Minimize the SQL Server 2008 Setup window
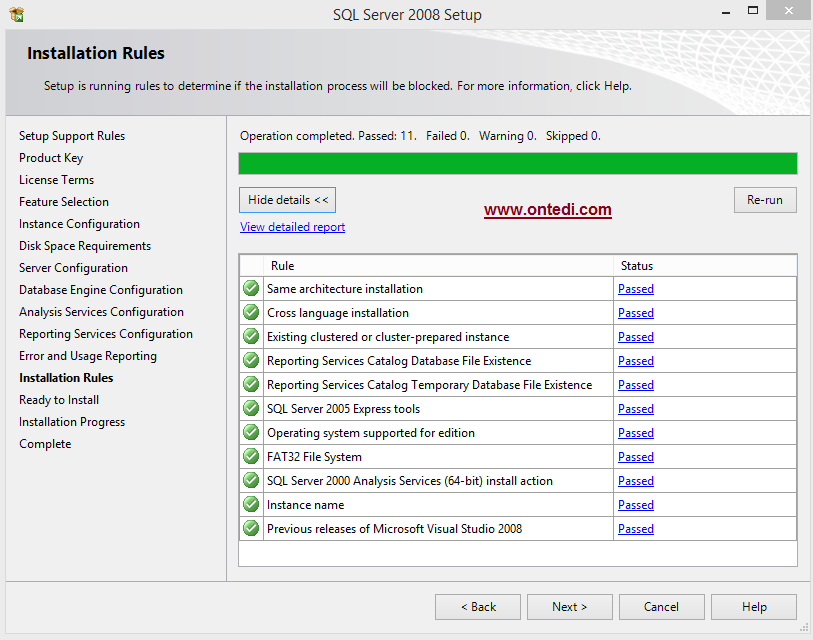 pos(726,12)
